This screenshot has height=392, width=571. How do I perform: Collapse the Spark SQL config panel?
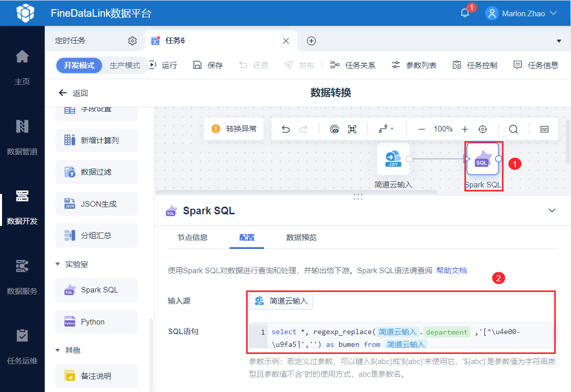coord(552,211)
